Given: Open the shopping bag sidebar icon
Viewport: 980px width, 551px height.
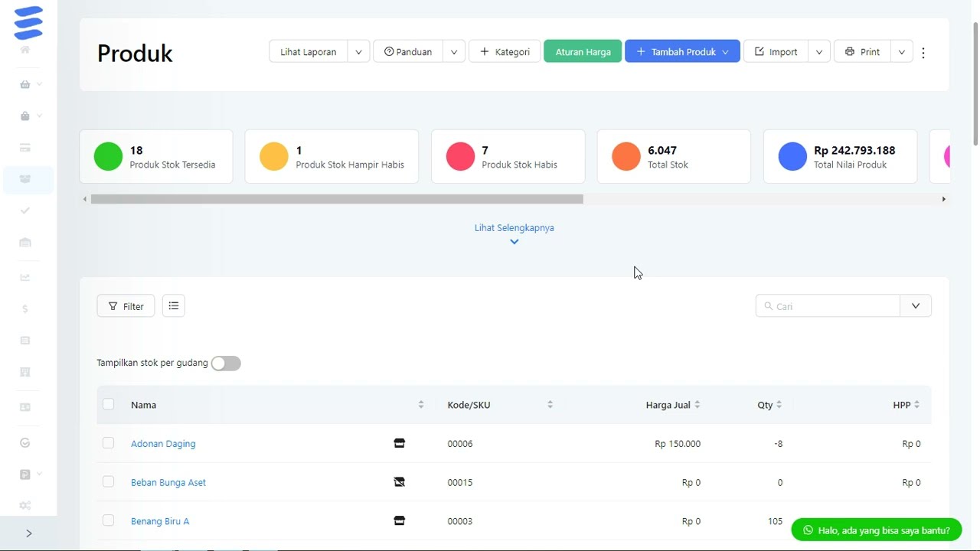Looking at the screenshot, I should [x=25, y=116].
